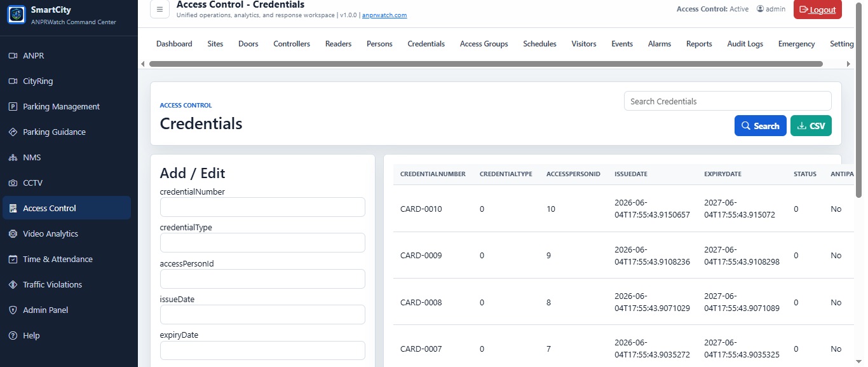Click the tab bar's left scroll arrow

click(x=143, y=64)
